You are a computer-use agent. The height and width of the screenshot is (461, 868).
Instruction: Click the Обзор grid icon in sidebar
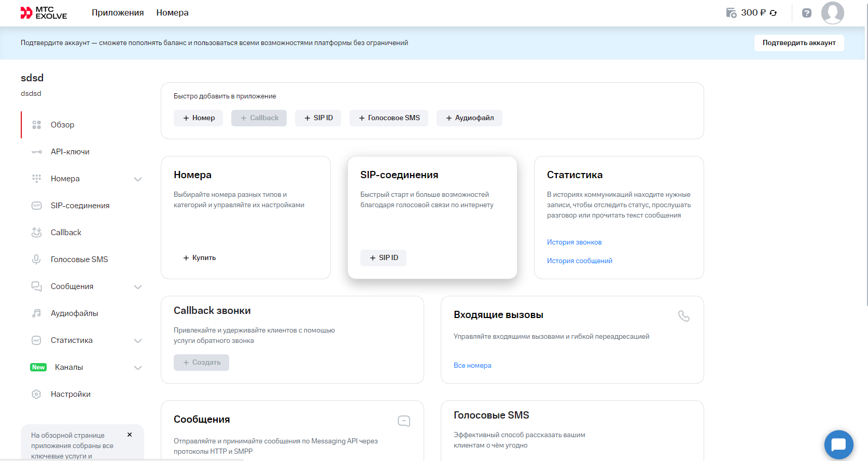pyautogui.click(x=36, y=125)
